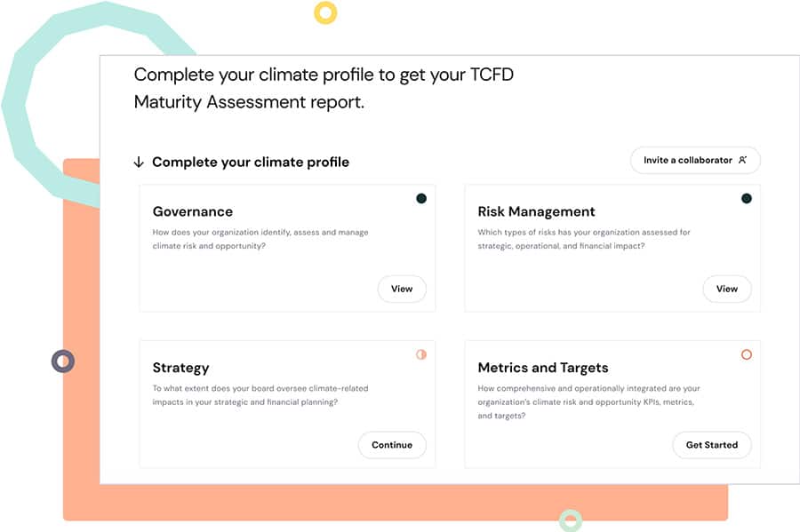The image size is (800, 532).
Task: Click Metrics and Targets empty status circle
Action: click(x=746, y=354)
